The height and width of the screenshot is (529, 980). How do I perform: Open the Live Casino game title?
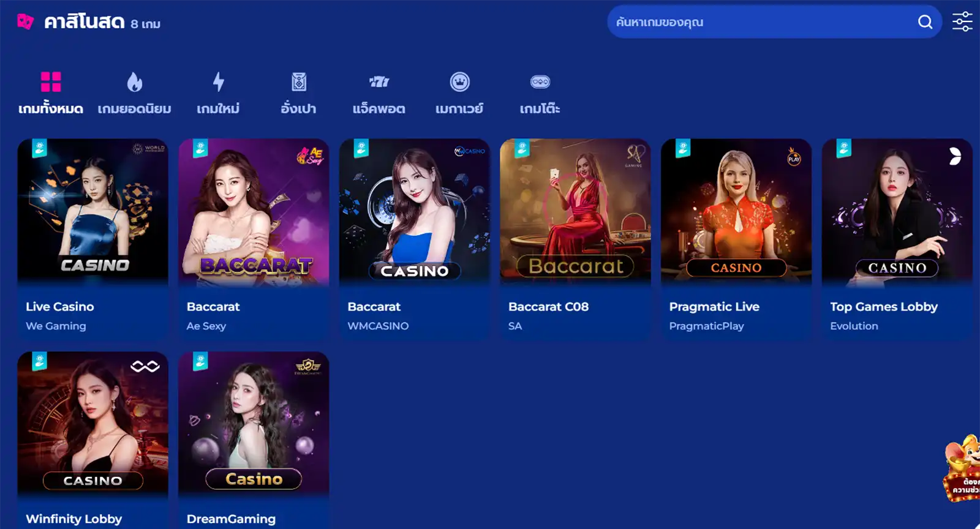click(x=60, y=307)
